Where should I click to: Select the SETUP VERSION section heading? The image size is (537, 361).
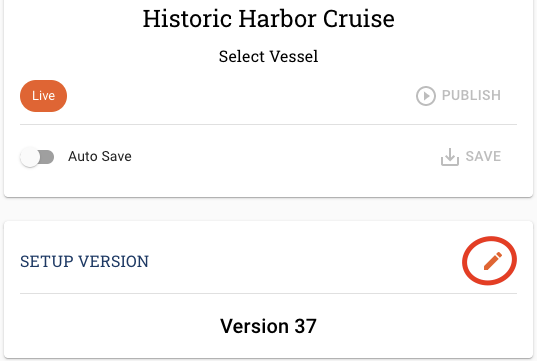(x=84, y=262)
